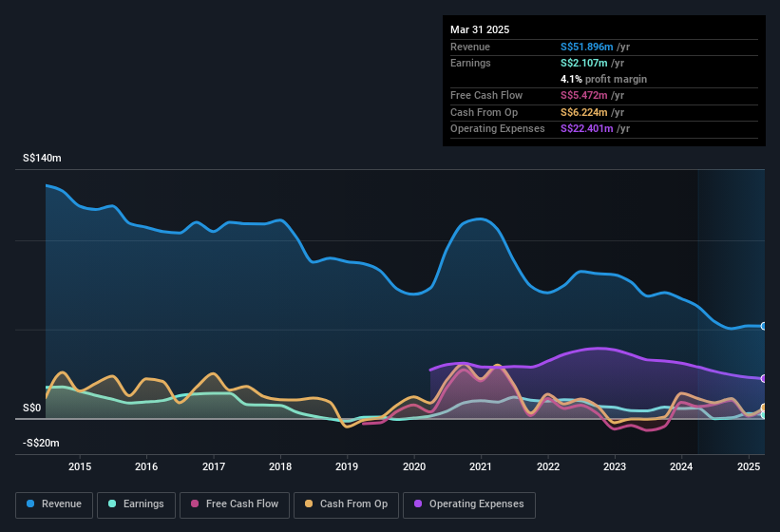Click the S$140m y-axis label
Screen dimensions: 780x532
(43, 158)
